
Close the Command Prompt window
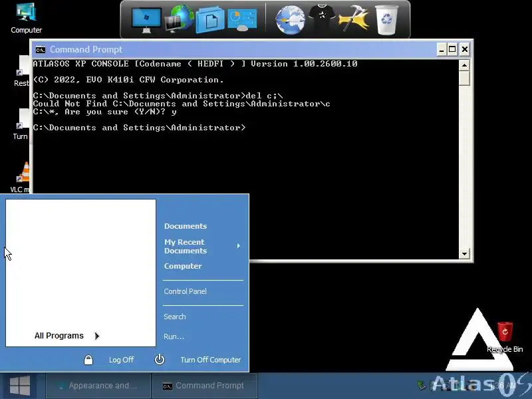(465, 49)
